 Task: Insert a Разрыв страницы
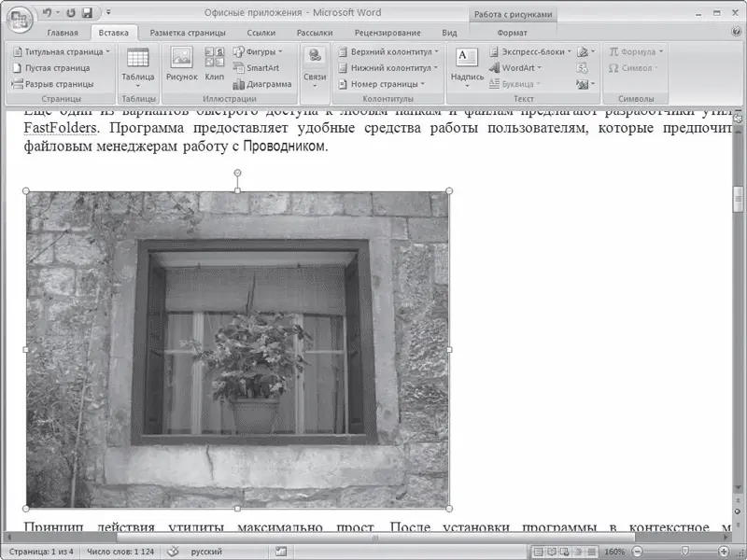(x=53, y=84)
